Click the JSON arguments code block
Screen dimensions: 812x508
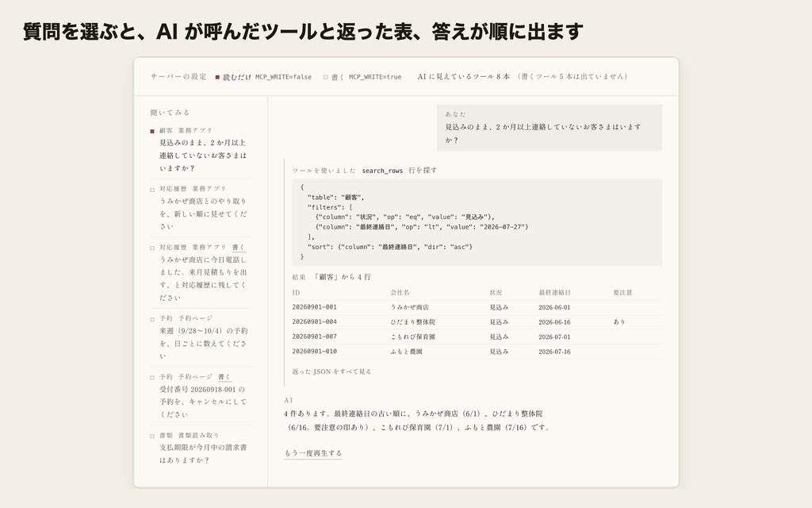pos(477,222)
